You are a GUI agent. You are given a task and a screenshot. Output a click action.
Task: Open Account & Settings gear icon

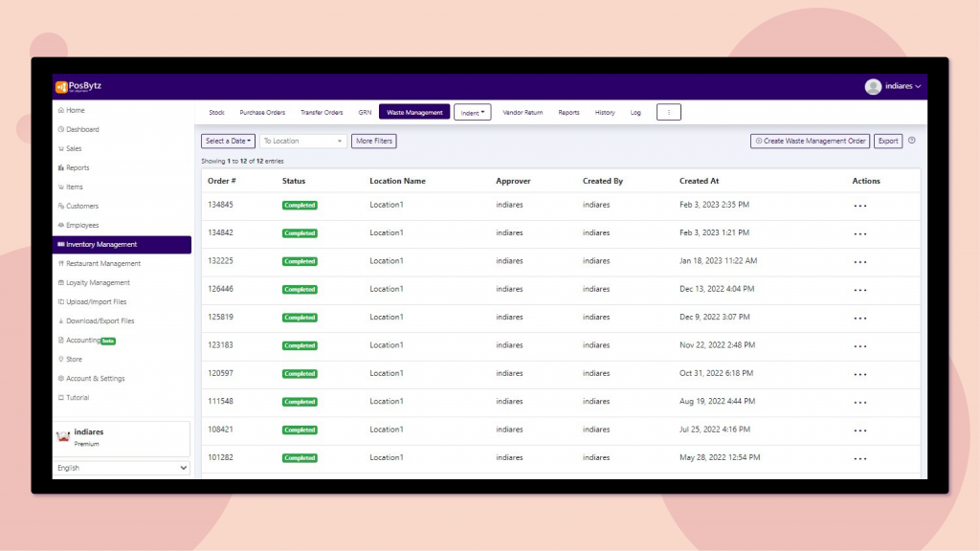click(x=63, y=378)
